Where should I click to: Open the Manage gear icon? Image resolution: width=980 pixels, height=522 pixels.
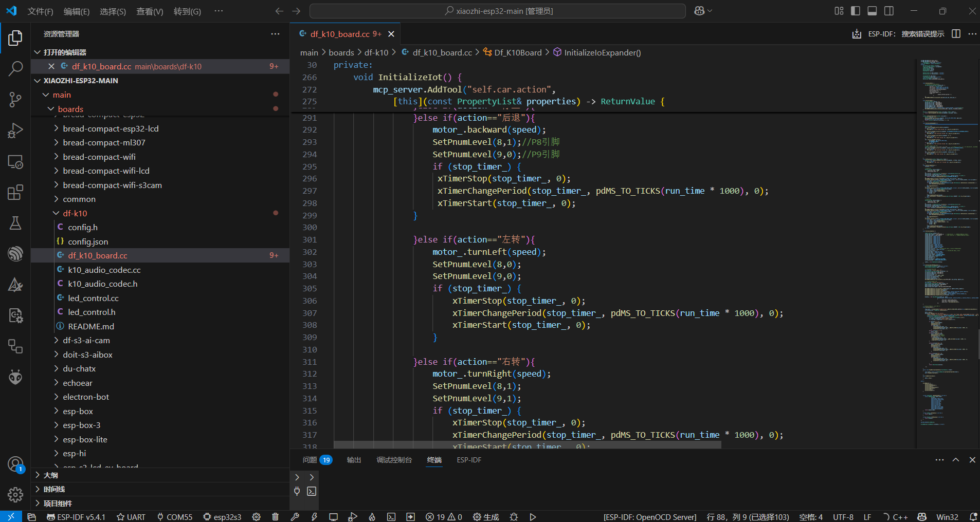15,495
